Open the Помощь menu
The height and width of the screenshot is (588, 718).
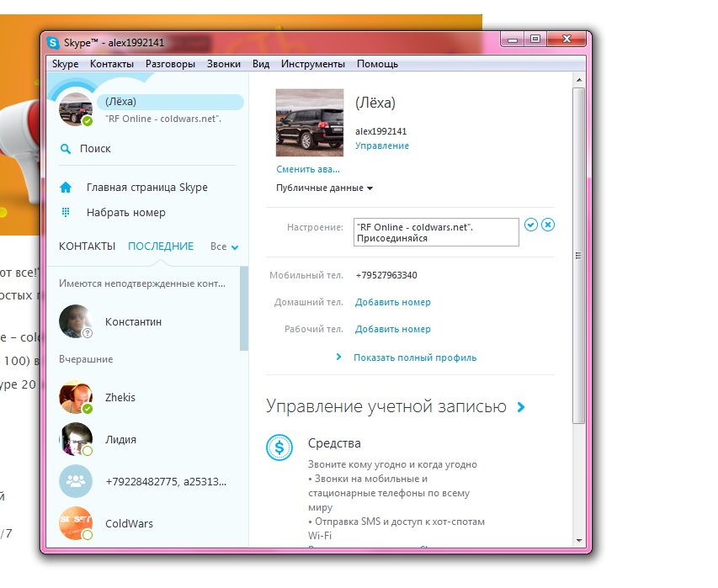tap(377, 64)
